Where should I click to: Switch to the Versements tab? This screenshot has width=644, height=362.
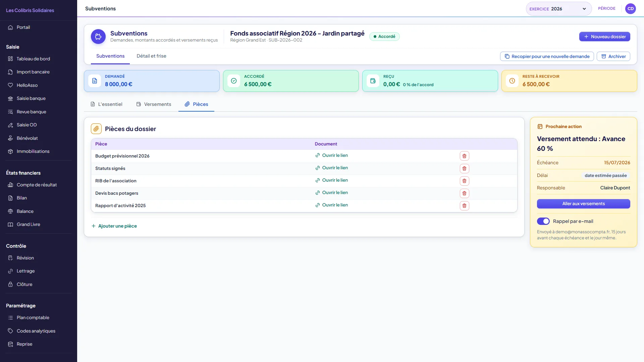pos(154,104)
